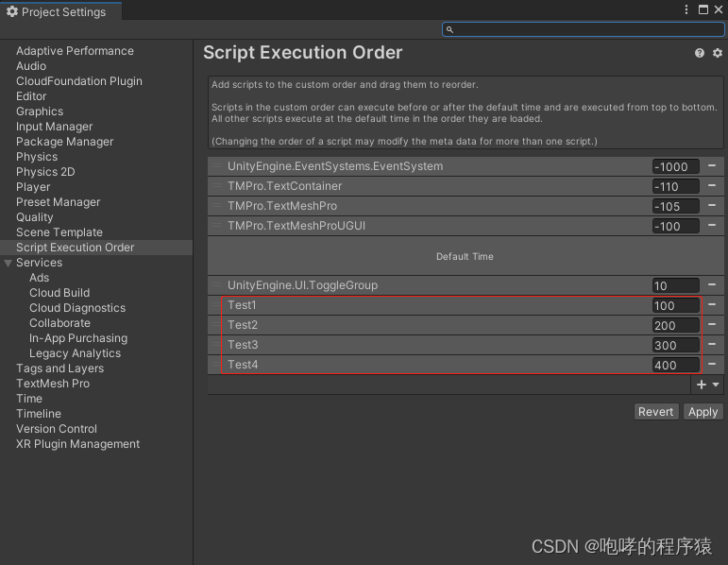Select the Project Settings tab
This screenshot has width=728, height=565.
tap(60, 11)
